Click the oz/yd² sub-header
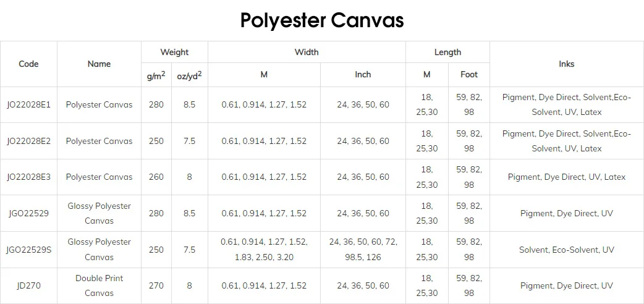The height and width of the screenshot is (304, 644). pos(189,75)
